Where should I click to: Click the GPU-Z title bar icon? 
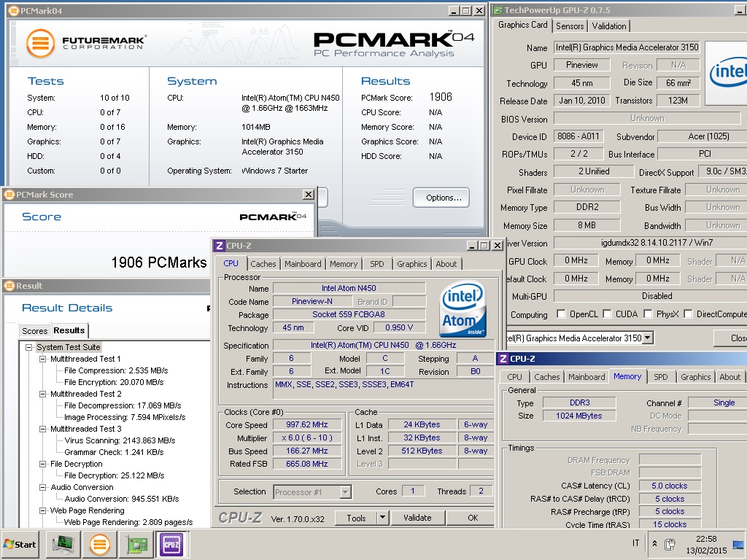coord(498,10)
